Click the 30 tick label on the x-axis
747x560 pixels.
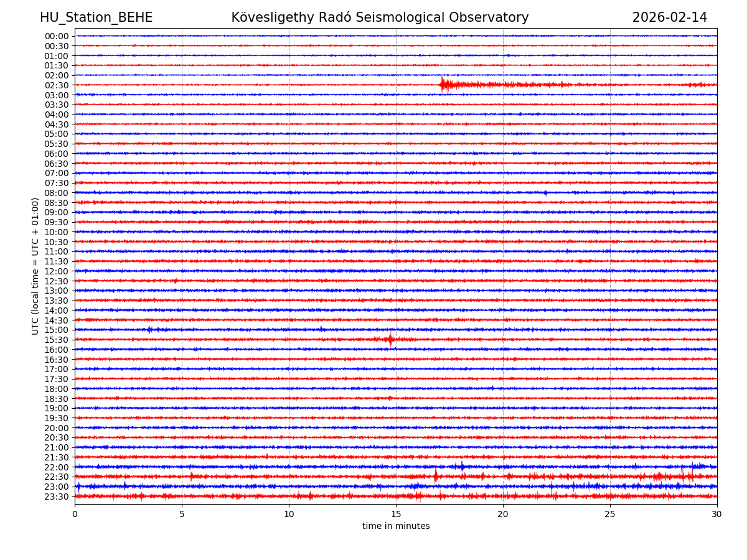[717, 514]
